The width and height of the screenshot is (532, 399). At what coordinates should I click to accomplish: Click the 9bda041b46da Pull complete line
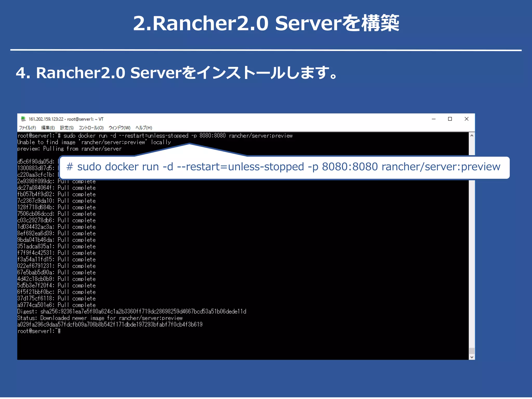tap(56, 240)
